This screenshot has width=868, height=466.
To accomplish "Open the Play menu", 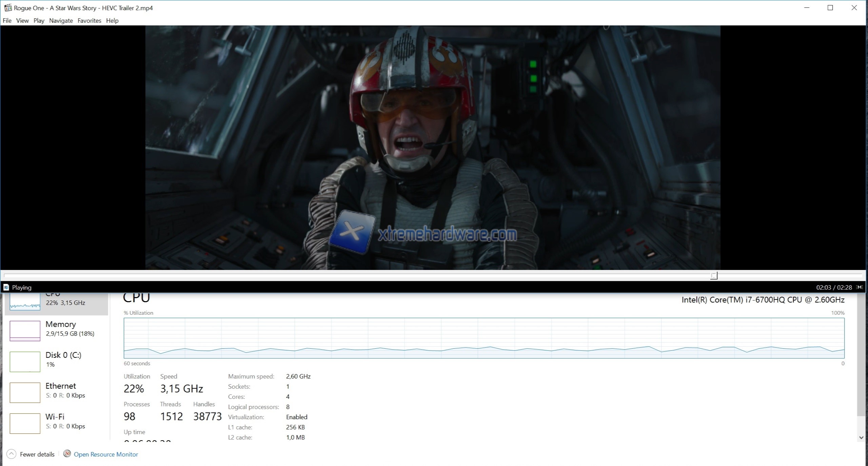I will coord(39,21).
